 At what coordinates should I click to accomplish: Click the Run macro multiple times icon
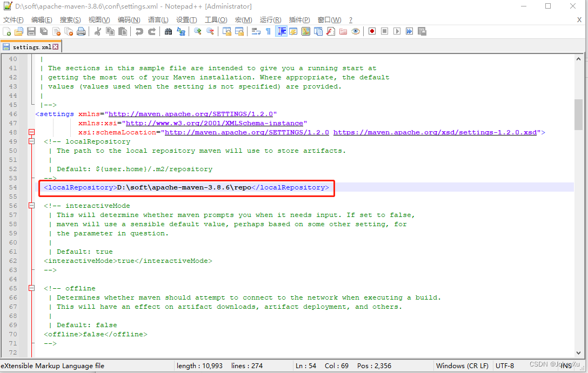409,31
